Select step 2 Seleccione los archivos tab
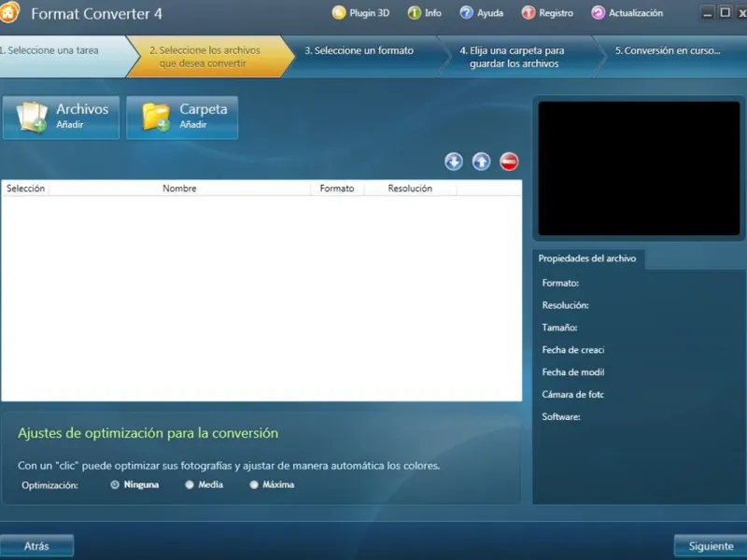Screen dimensions: 747x560 click(211, 56)
